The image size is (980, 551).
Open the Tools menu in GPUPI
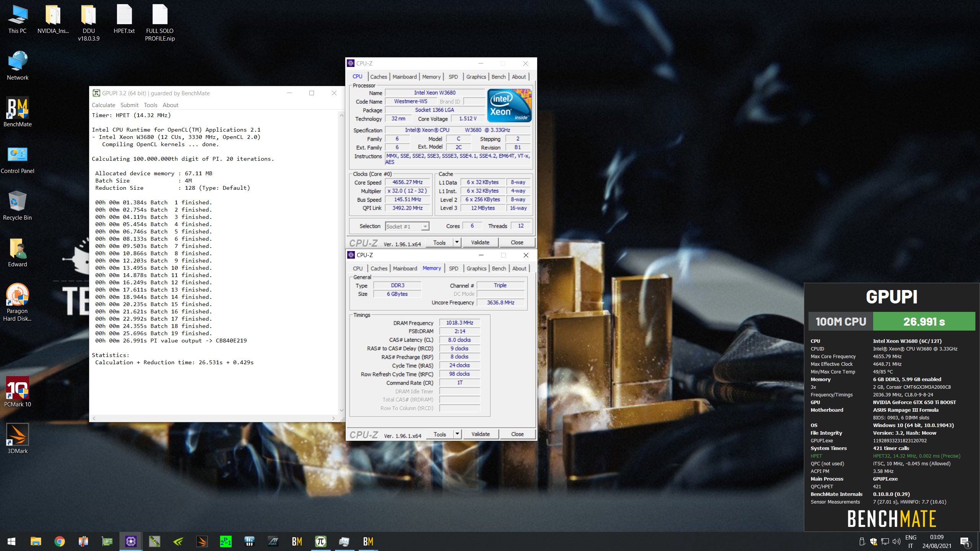pyautogui.click(x=150, y=105)
